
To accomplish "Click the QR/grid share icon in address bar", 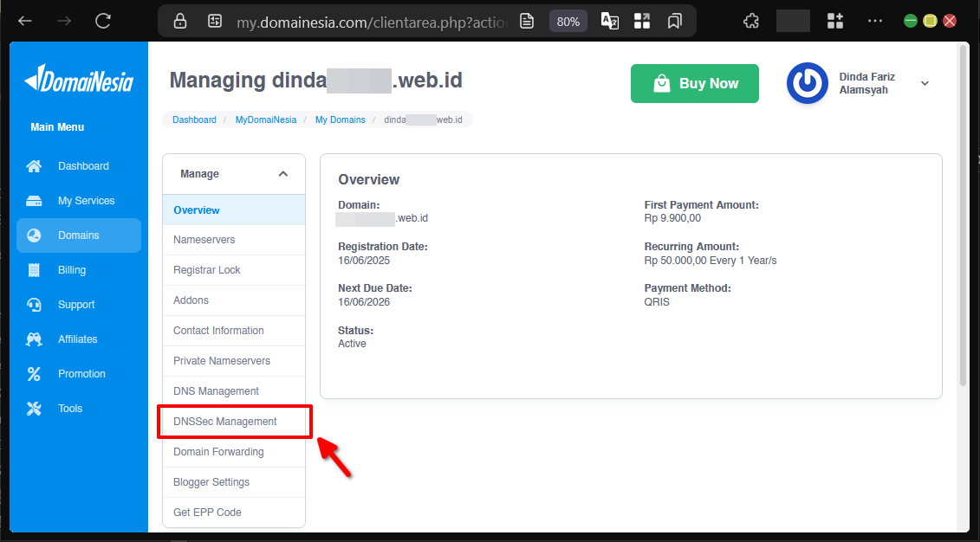I will 642,22.
